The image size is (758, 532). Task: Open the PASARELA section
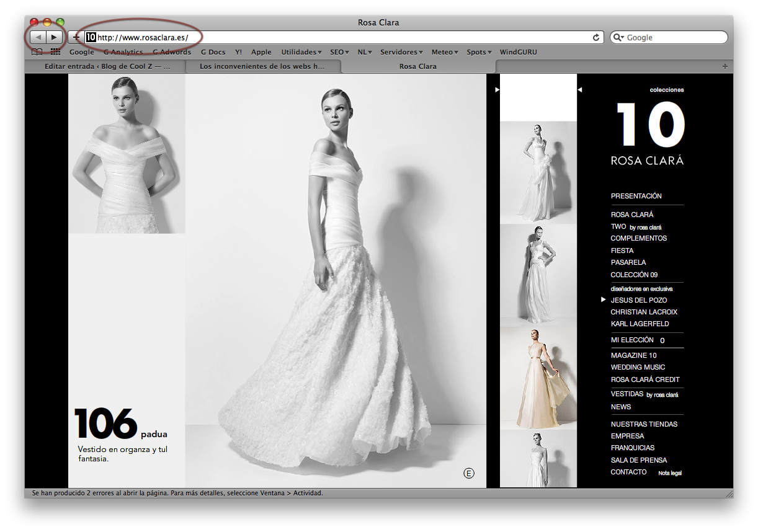point(628,262)
